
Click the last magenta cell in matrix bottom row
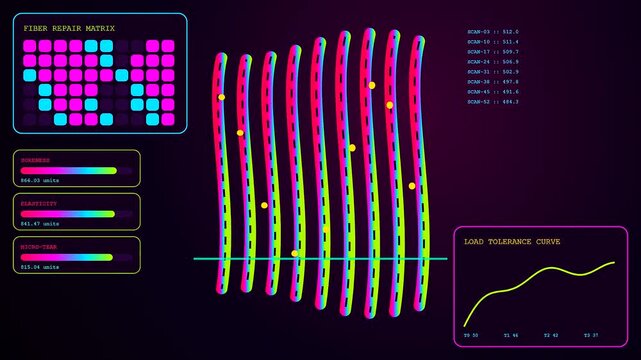(168, 119)
